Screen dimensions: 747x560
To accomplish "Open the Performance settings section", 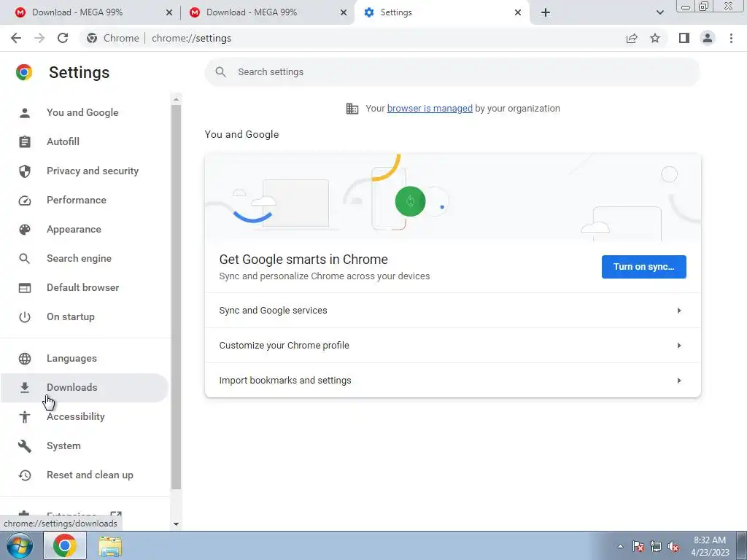I will (x=76, y=200).
